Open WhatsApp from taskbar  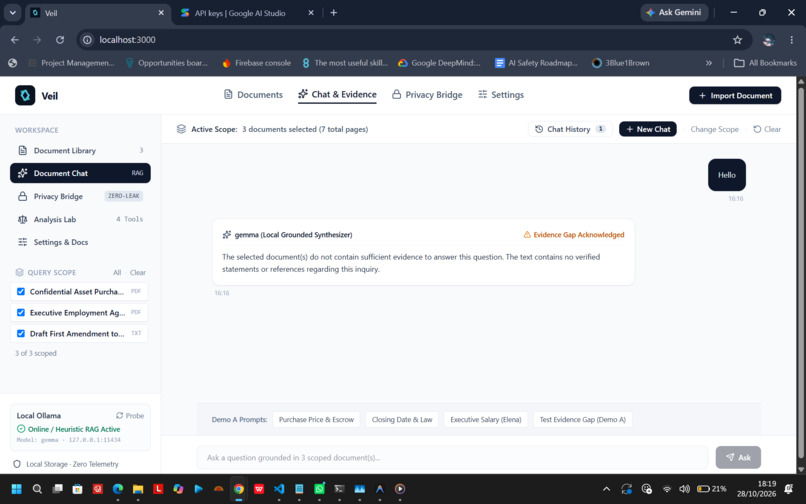pos(319,489)
